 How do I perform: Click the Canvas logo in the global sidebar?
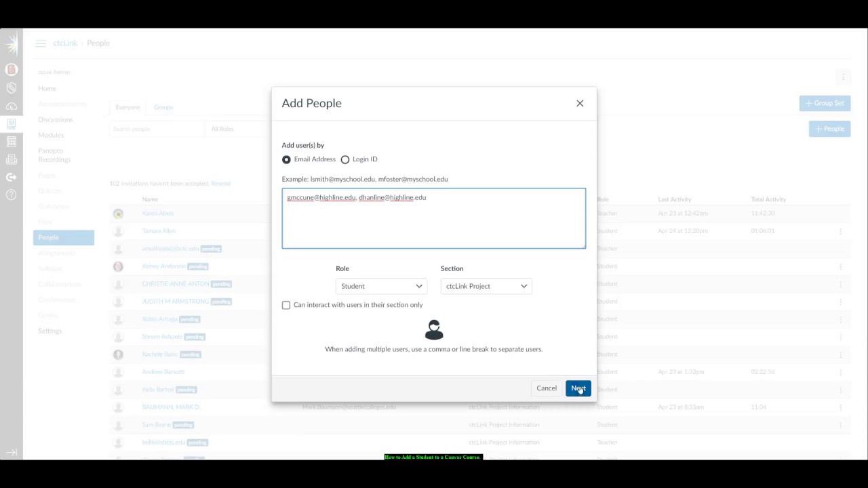(12, 44)
